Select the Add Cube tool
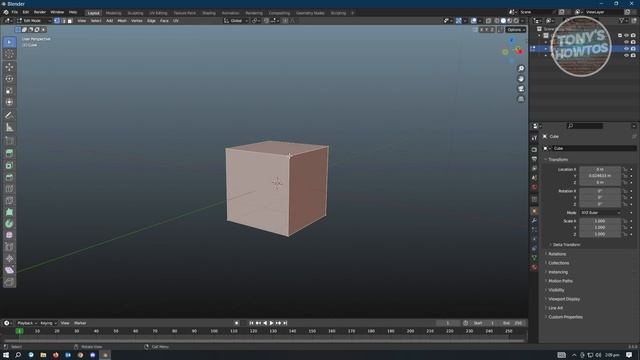Image resolution: width=640 pixels, height=360 pixels. pyautogui.click(x=9, y=140)
